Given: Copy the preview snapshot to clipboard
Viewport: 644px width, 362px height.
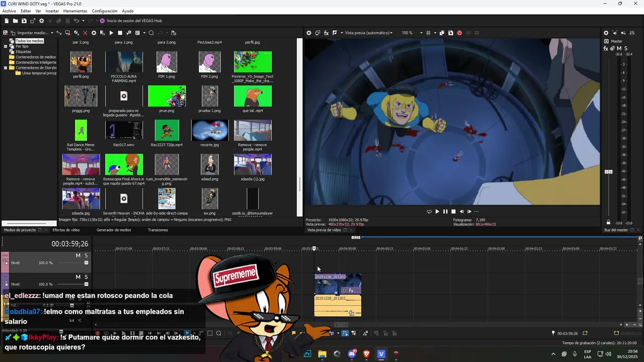Looking at the screenshot, I should click(442, 33).
